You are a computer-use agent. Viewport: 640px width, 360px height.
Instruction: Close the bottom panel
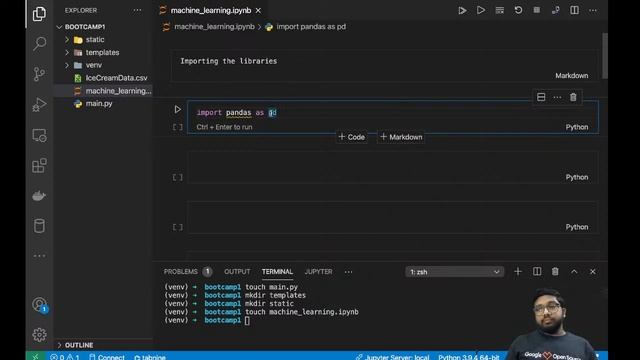coord(593,271)
